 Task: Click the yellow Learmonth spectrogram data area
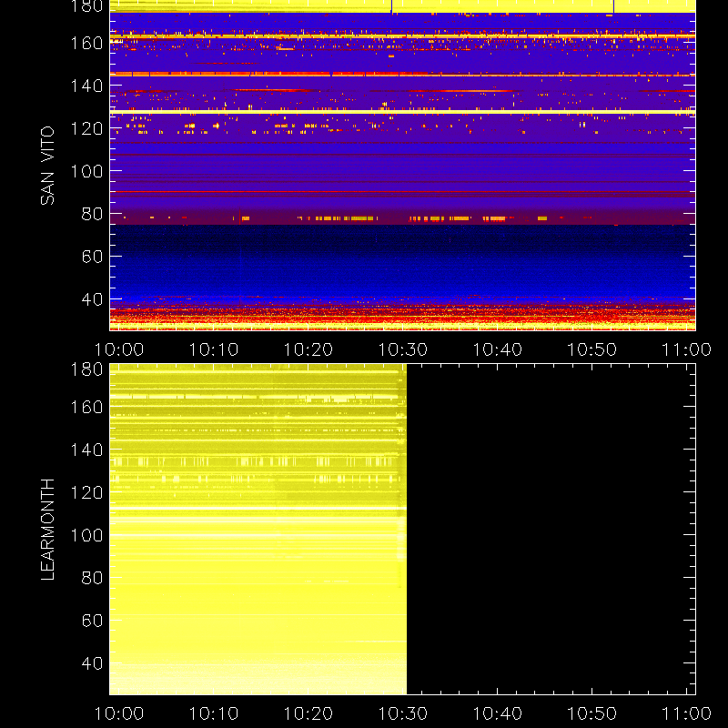tap(258, 530)
